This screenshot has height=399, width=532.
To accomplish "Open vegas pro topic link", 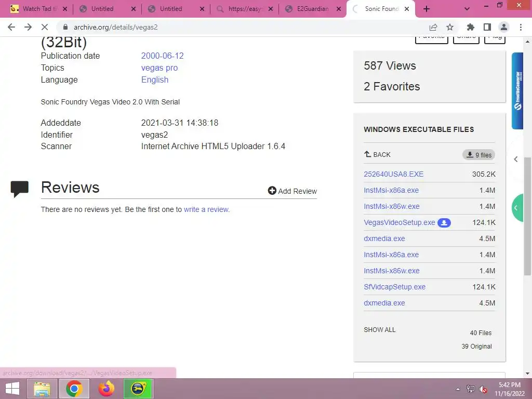I will coord(159,68).
